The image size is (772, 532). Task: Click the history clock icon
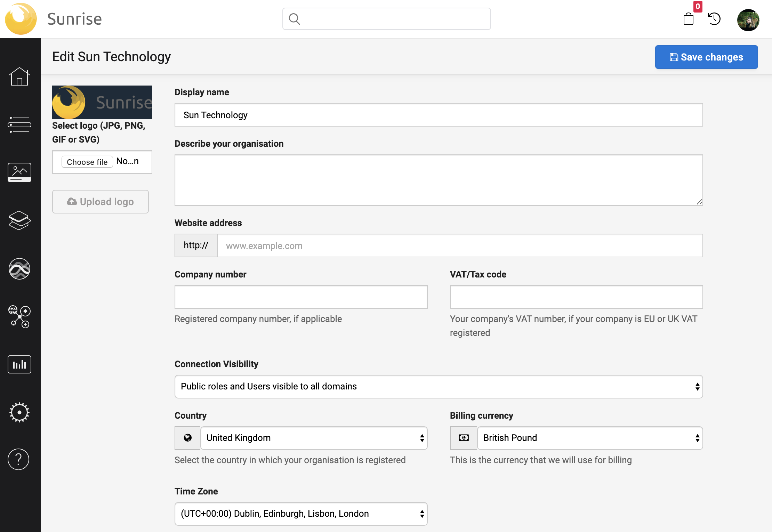pyautogui.click(x=714, y=19)
